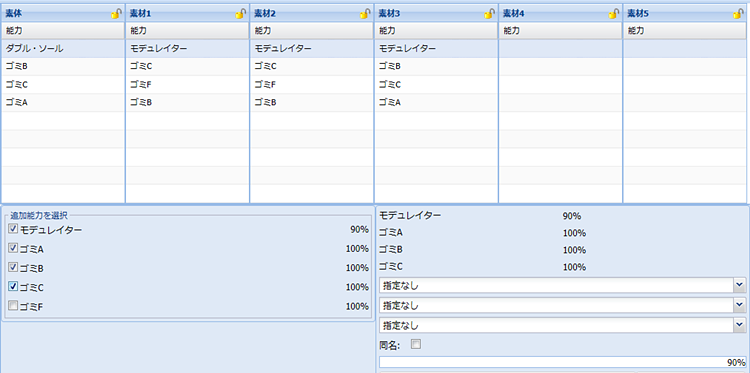Select ゴミC row in 素材3 list
Image resolution: width=750 pixels, height=373 pixels.
436,85
